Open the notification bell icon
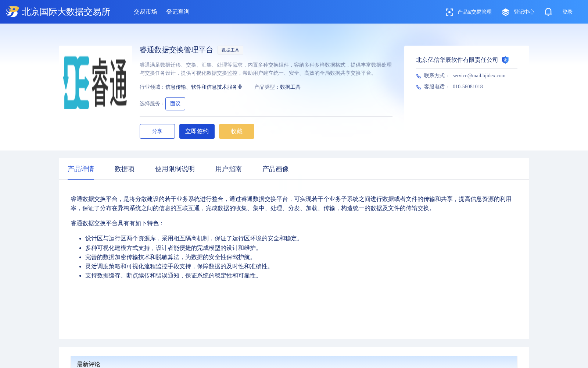Image resolution: width=588 pixels, height=368 pixels. coord(548,12)
